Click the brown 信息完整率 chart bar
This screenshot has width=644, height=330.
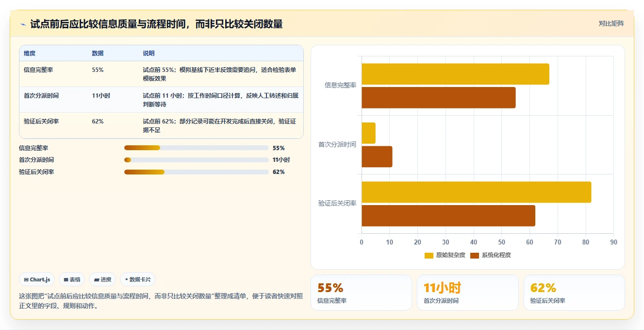438,98
